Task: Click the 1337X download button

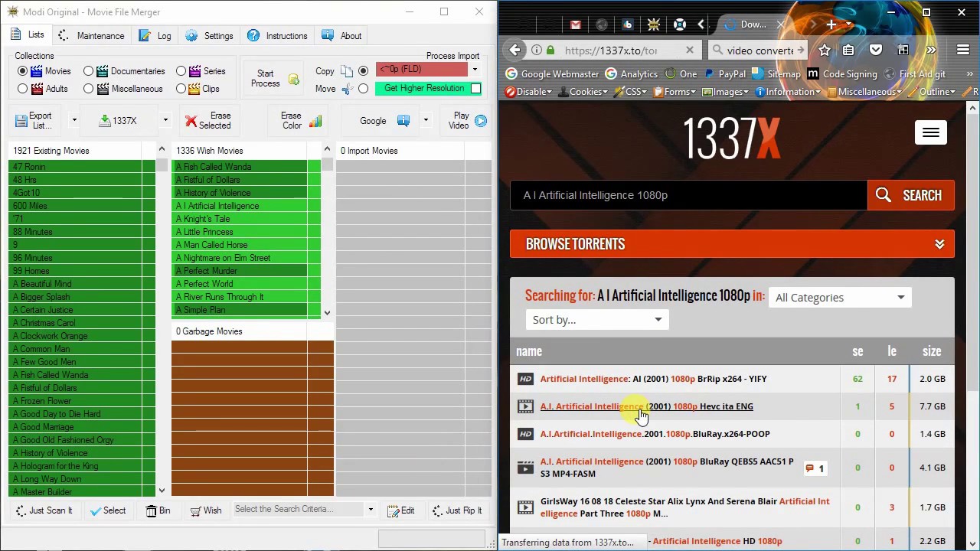Action: (x=119, y=121)
